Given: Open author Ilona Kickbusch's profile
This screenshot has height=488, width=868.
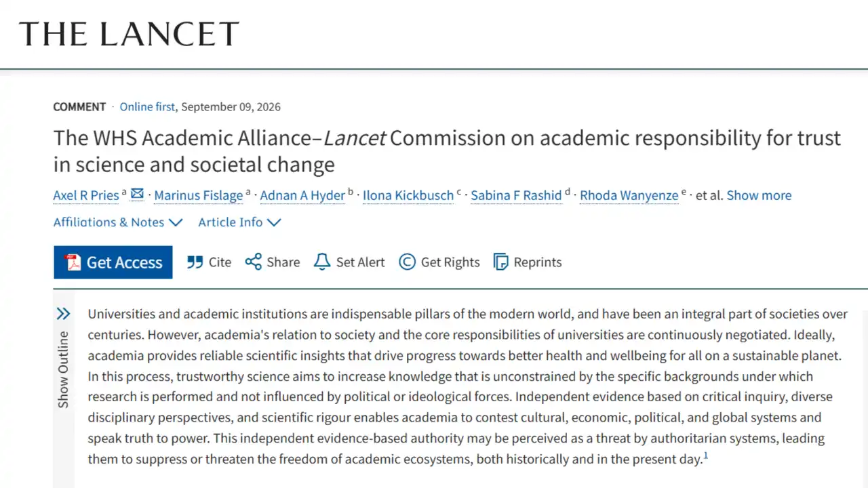Looking at the screenshot, I should pos(408,195).
